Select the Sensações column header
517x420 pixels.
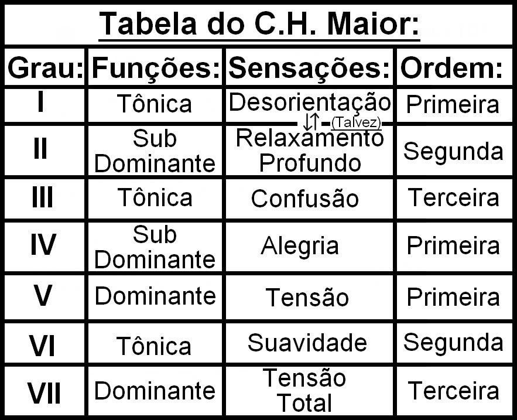309,69
